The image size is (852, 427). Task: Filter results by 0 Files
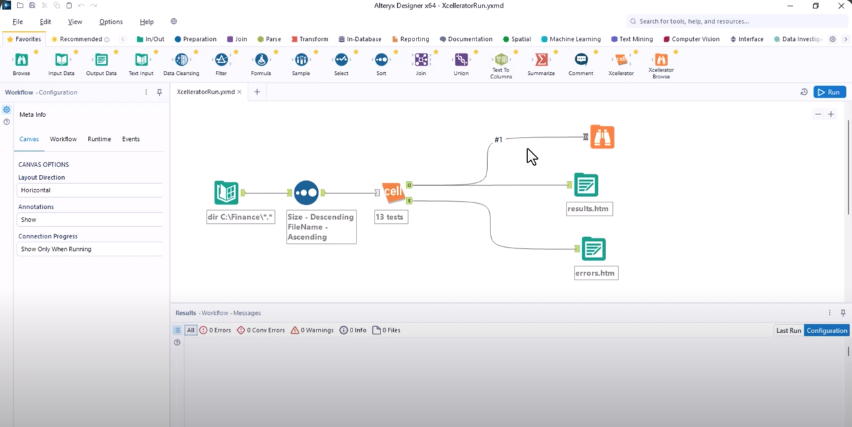coord(386,330)
